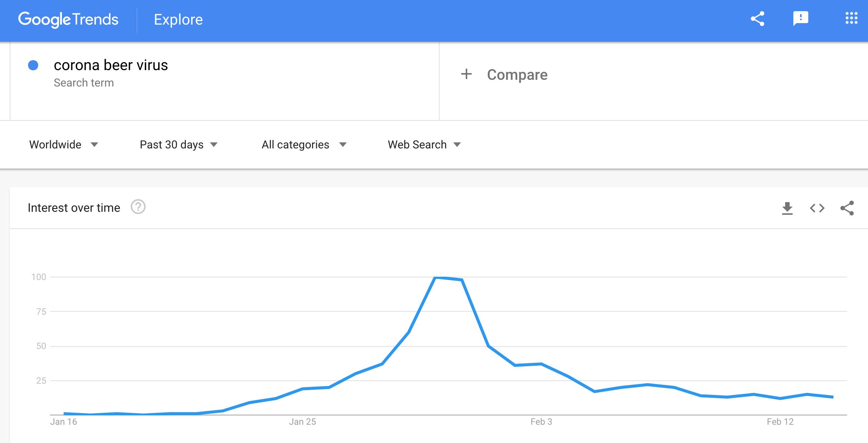Click the peak point of the trend line
Image resolution: width=868 pixels, height=443 pixels.
point(435,277)
